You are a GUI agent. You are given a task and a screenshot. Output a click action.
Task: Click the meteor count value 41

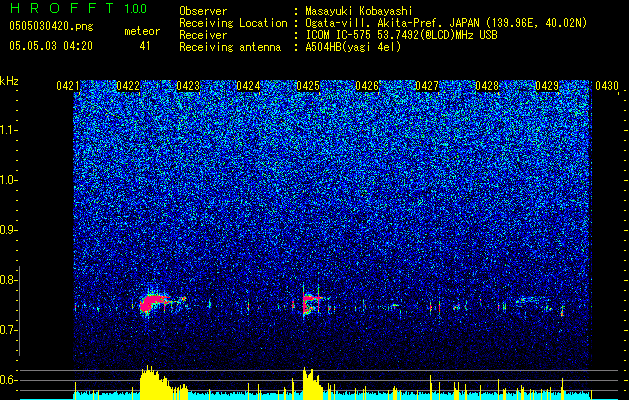click(x=145, y=46)
